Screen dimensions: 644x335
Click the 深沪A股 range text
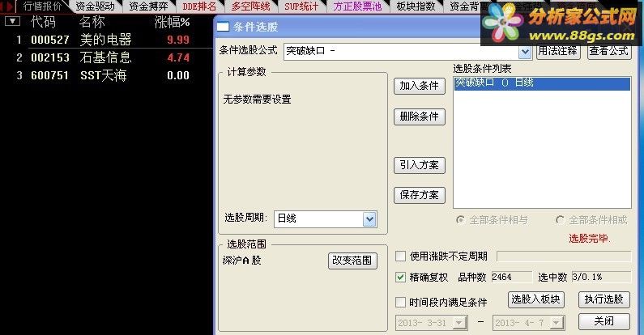coord(242,261)
